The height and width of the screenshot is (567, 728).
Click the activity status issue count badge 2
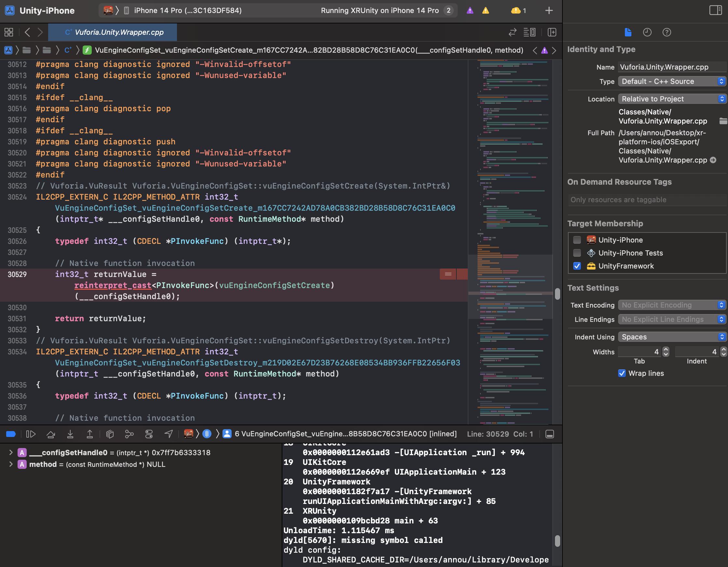pyautogui.click(x=449, y=11)
